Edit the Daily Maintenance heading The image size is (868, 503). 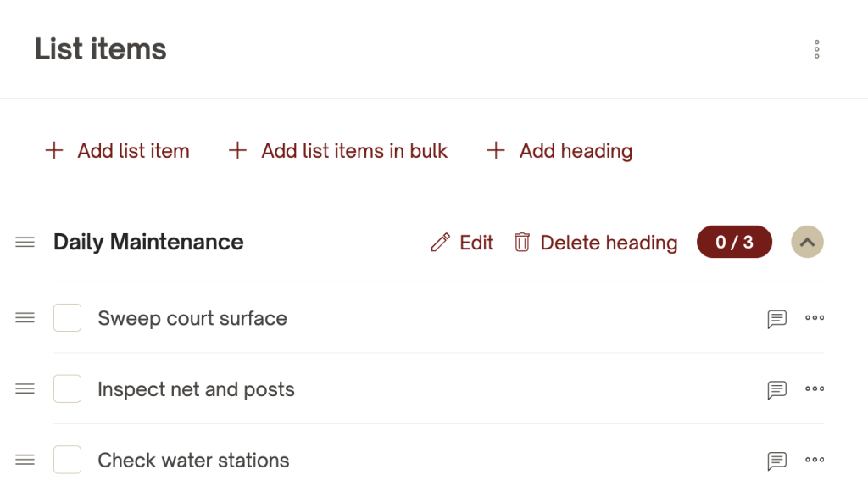pyautogui.click(x=462, y=243)
